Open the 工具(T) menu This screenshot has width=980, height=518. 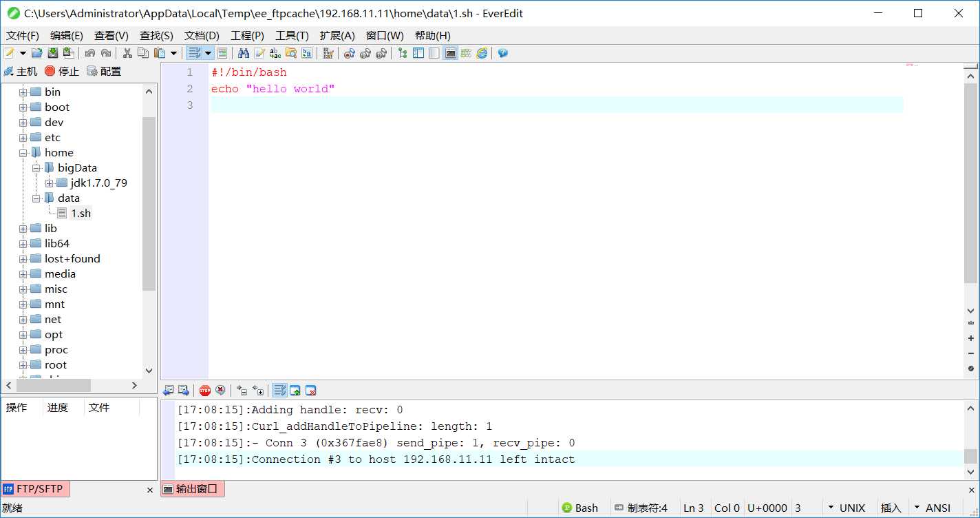coord(292,35)
